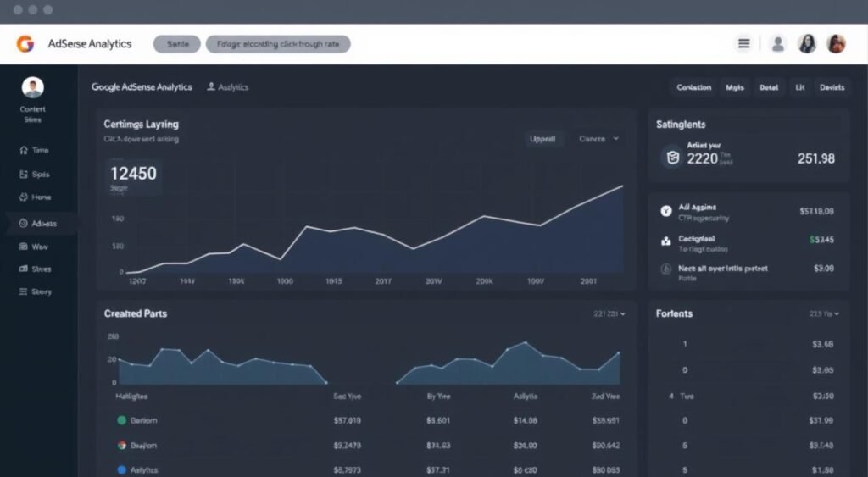868x477 pixels.
Task: Click the 251.98 value
Action: point(816,158)
